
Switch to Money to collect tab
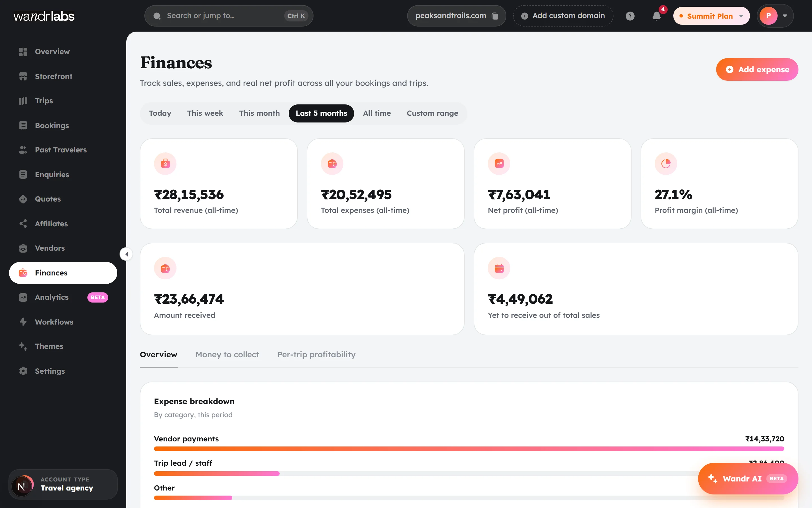point(227,354)
